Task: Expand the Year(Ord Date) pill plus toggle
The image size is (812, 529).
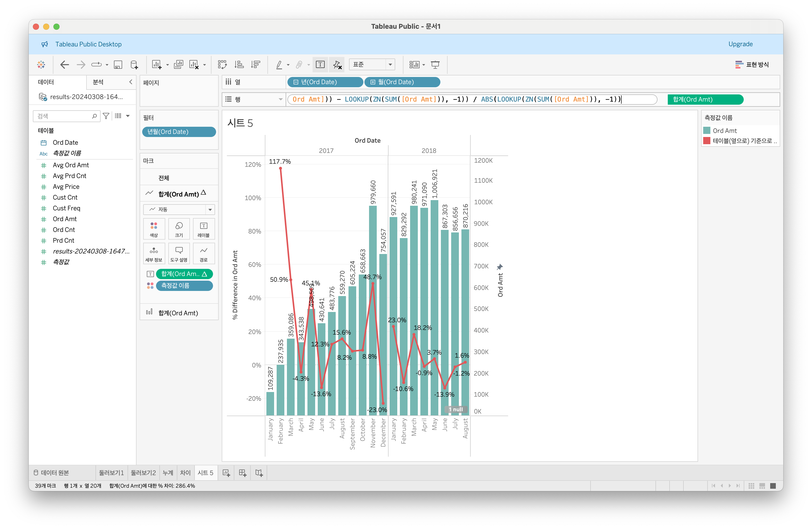Action: pyautogui.click(x=296, y=82)
